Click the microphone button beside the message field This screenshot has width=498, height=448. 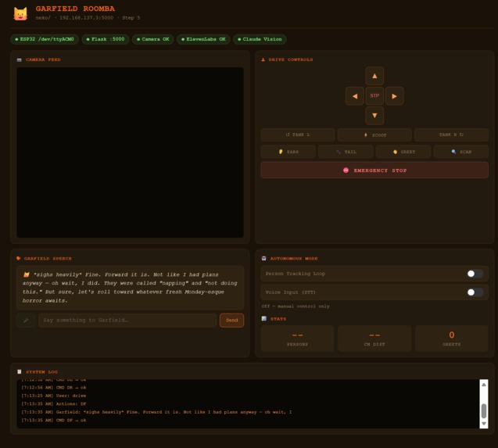coord(26,321)
